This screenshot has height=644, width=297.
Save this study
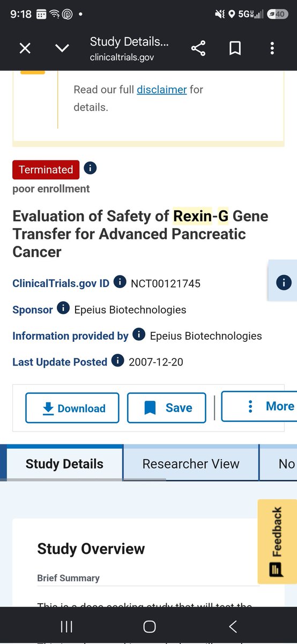[167, 408]
